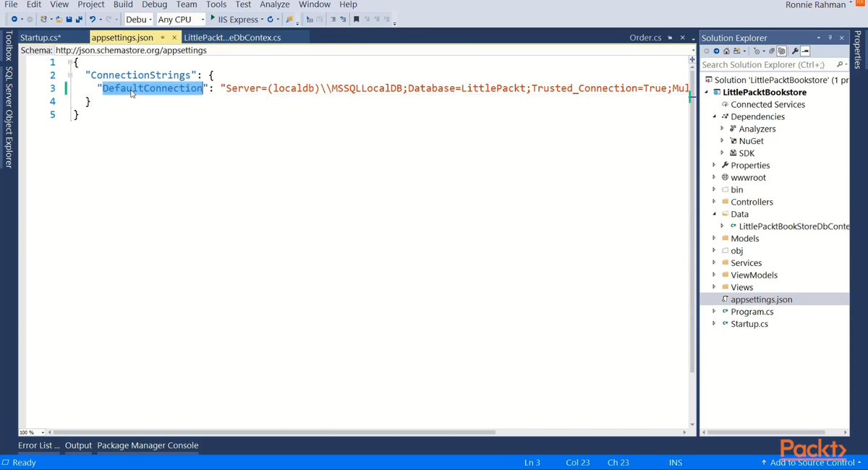
Task: Open the Analyze menu
Action: point(274,4)
